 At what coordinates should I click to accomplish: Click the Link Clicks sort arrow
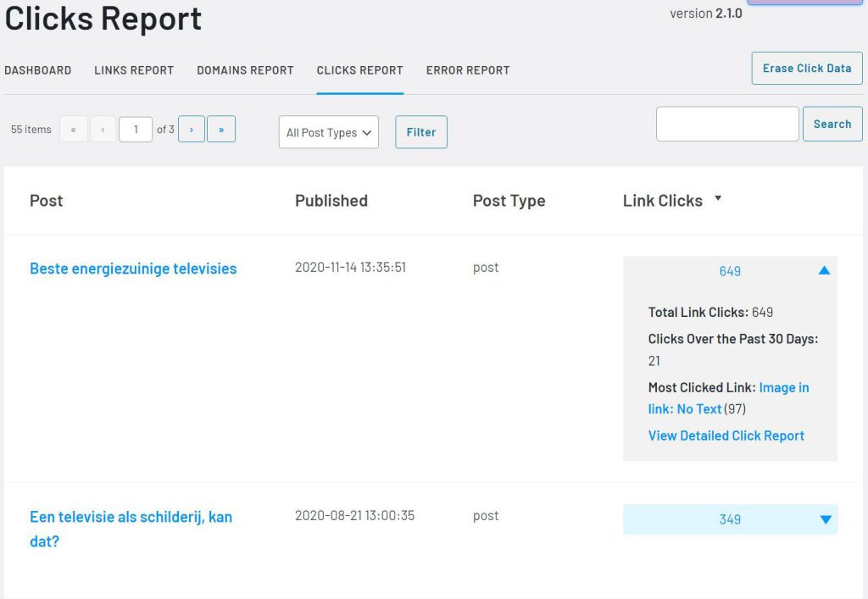[718, 198]
